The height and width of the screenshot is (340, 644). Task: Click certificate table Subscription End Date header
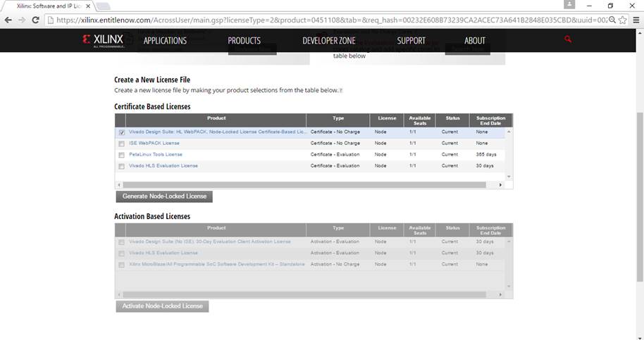pos(491,120)
